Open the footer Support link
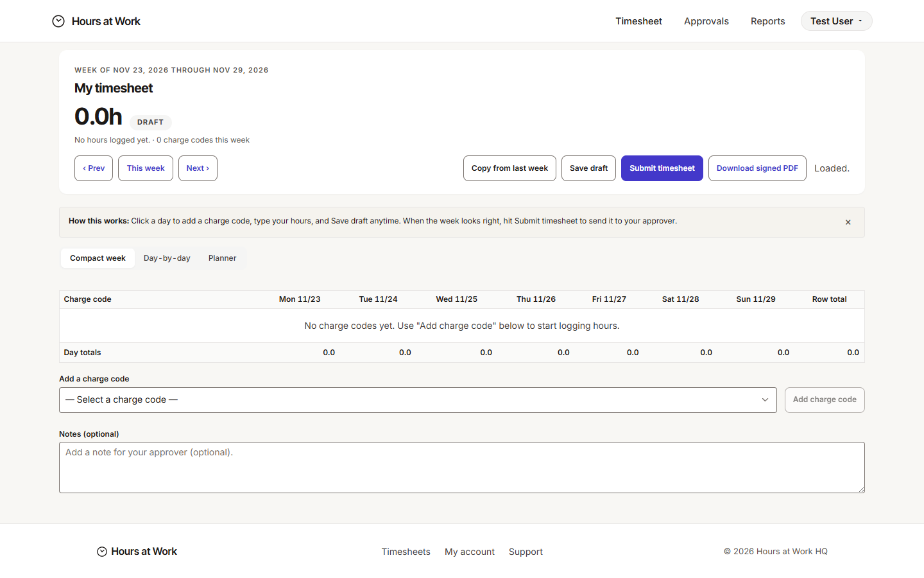 [526, 552]
